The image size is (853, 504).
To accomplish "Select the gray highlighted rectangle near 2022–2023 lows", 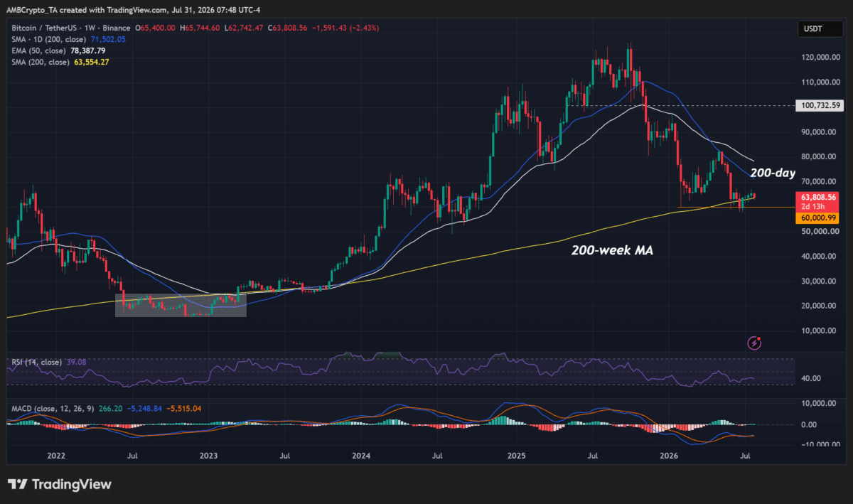I will tap(181, 306).
